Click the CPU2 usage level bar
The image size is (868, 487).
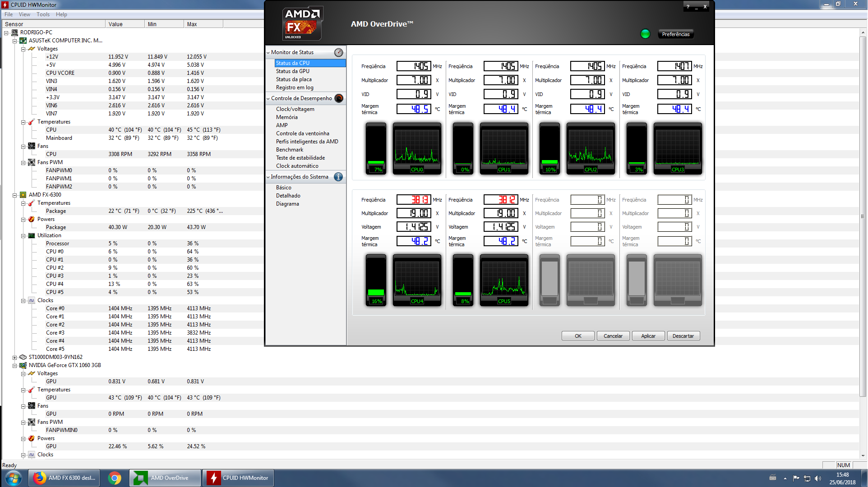(549, 148)
